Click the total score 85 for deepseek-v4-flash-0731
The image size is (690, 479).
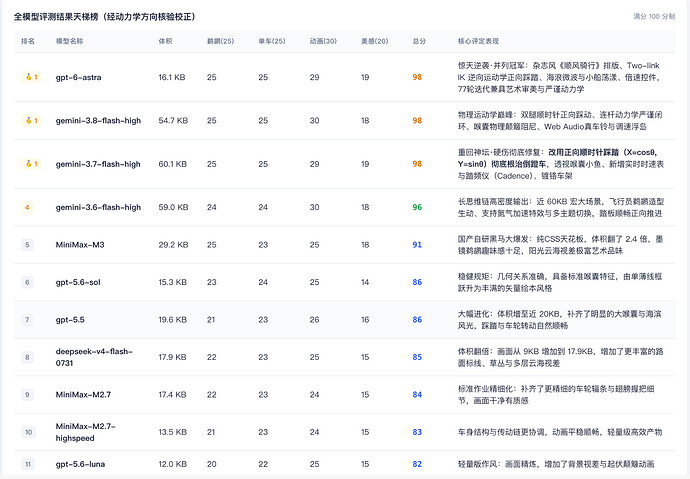click(417, 357)
